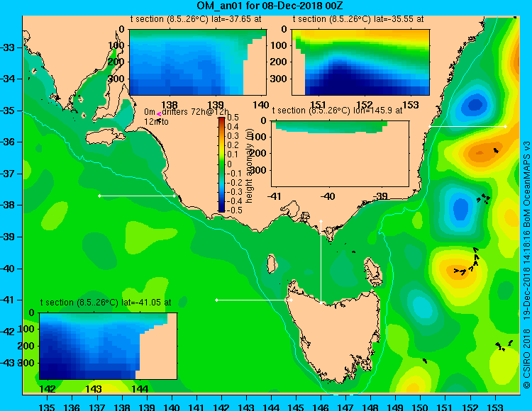This screenshot has height=411, width=532.
Task: Click the dark blue cold eddy near -35, 152
Action: point(475,104)
